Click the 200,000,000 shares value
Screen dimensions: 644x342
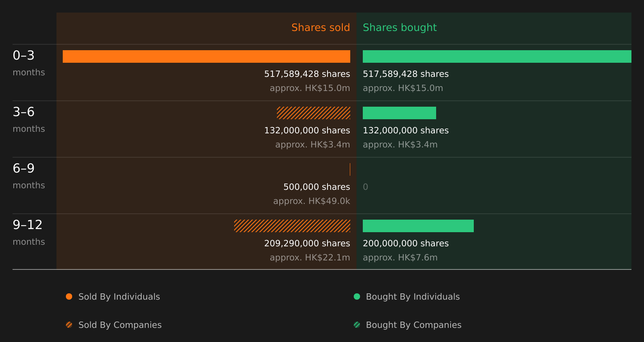point(406,244)
